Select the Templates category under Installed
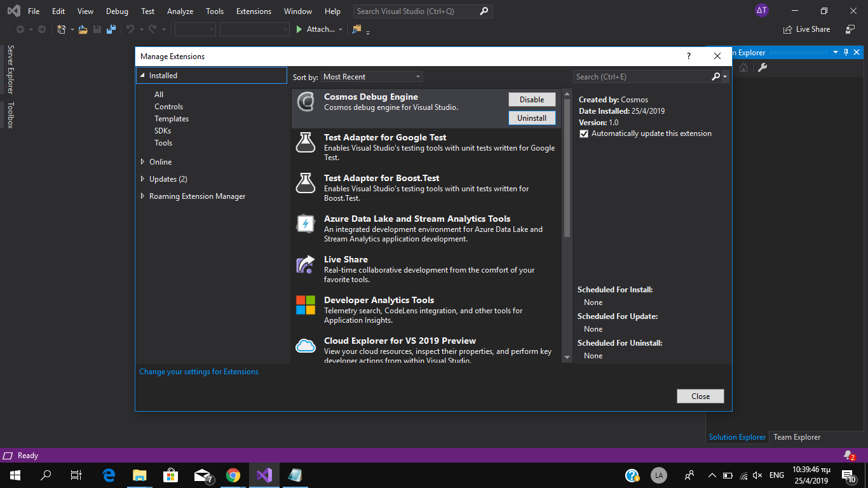The image size is (868, 488). point(172,119)
